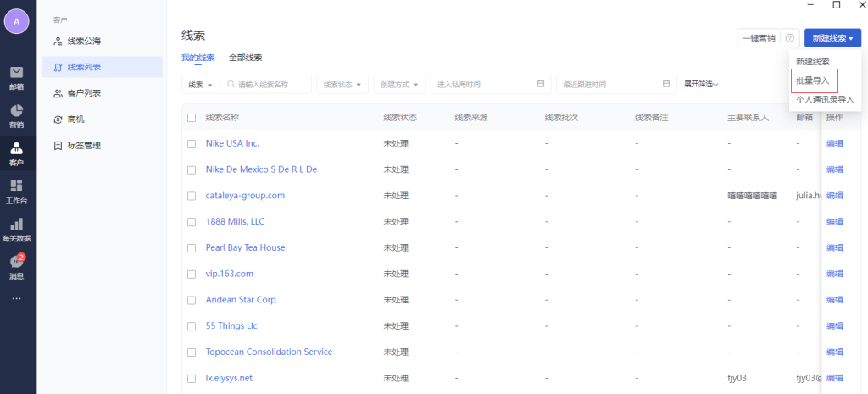868x394 pixels.
Task: Check the box for Nike USA Inc.
Action: 192,144
